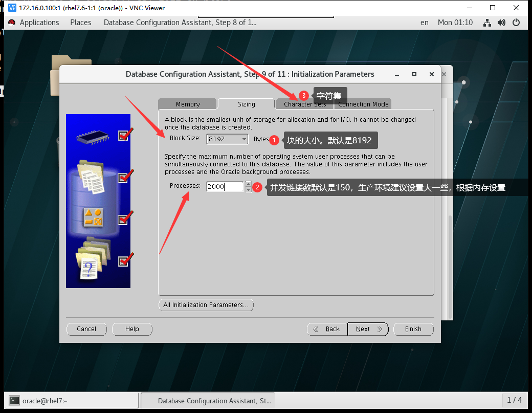
Task: Open the network status icon
Action: click(487, 23)
